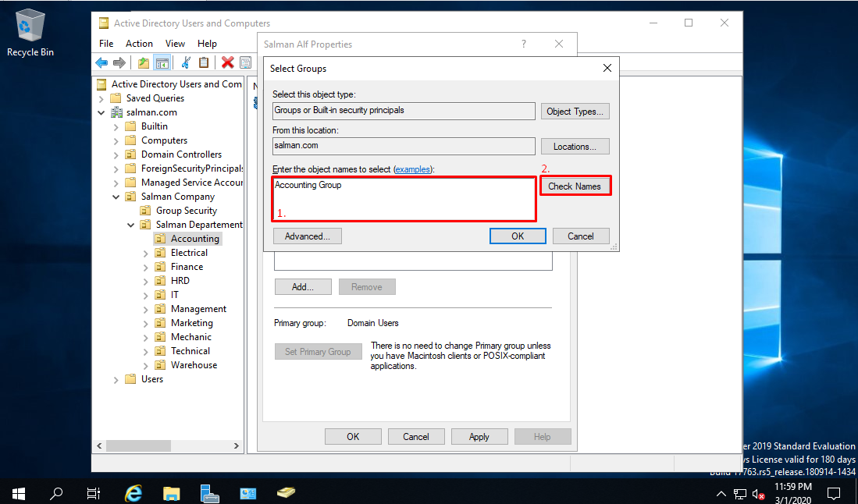Show hidden system tray icons
Image resolution: width=858 pixels, height=504 pixels.
point(721,495)
